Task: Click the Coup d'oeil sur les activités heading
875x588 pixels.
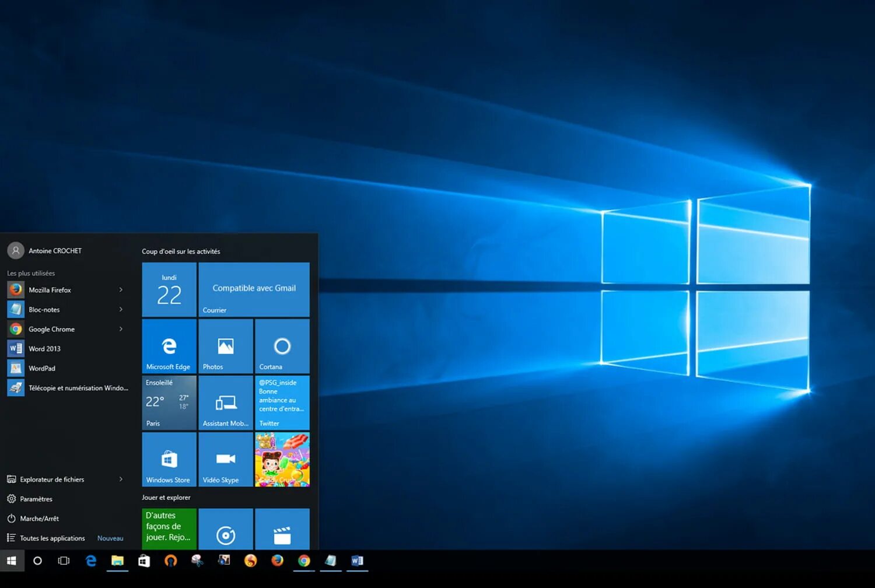Action: pyautogui.click(x=181, y=251)
